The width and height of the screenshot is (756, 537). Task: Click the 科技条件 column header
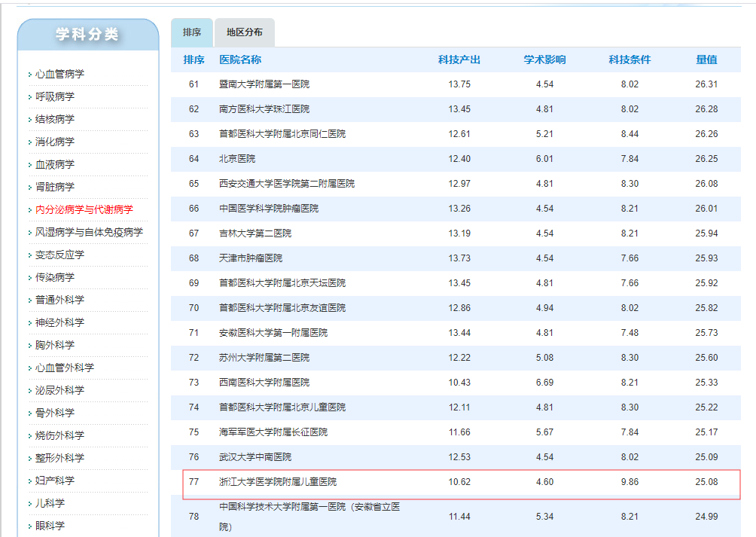[629, 59]
